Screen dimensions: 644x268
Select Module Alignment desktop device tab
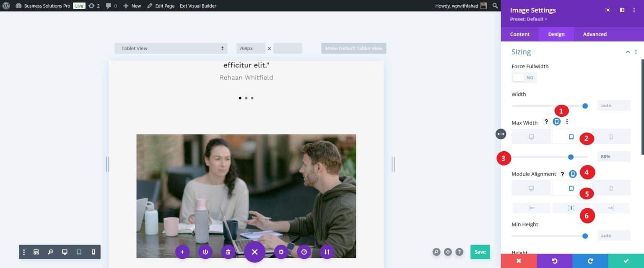click(531, 188)
